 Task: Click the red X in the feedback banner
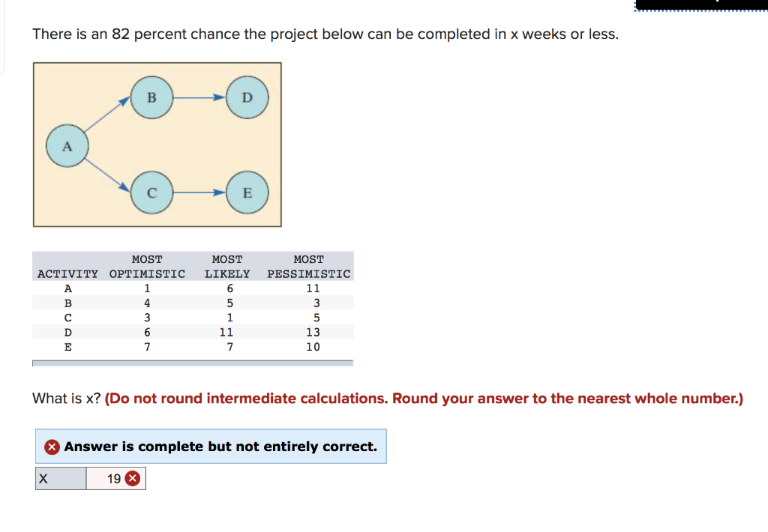(x=52, y=446)
